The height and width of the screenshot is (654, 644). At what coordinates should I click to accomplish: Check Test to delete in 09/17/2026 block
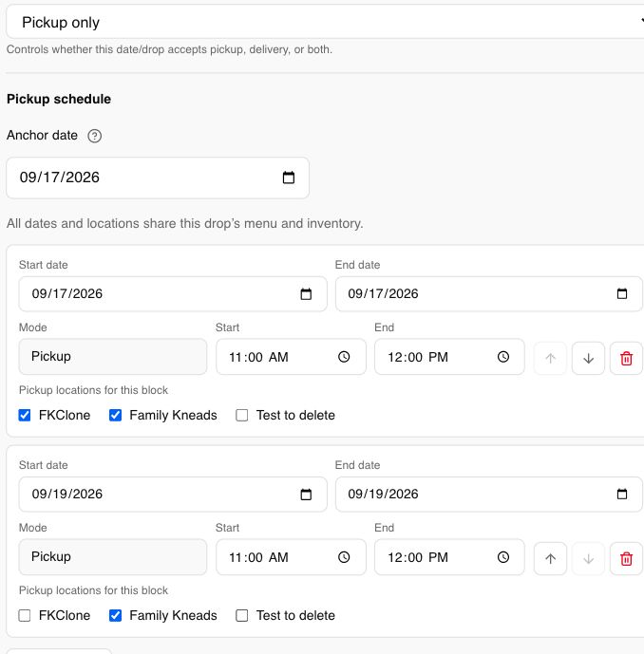[241, 416]
